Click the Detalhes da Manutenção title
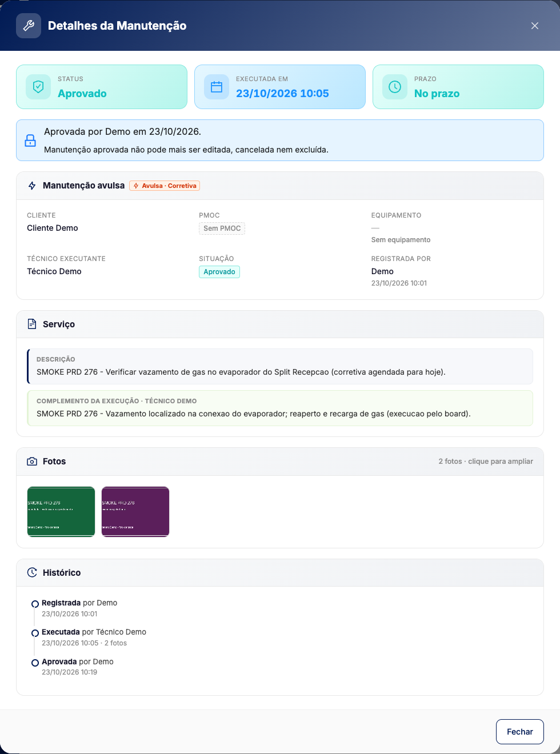This screenshot has width=560, height=754. [x=117, y=26]
